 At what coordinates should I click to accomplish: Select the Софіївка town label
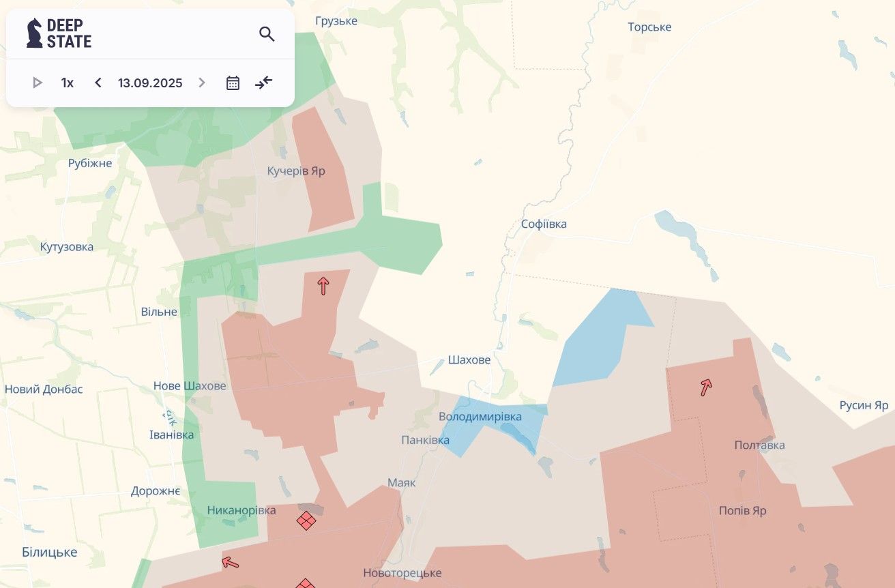tap(544, 224)
